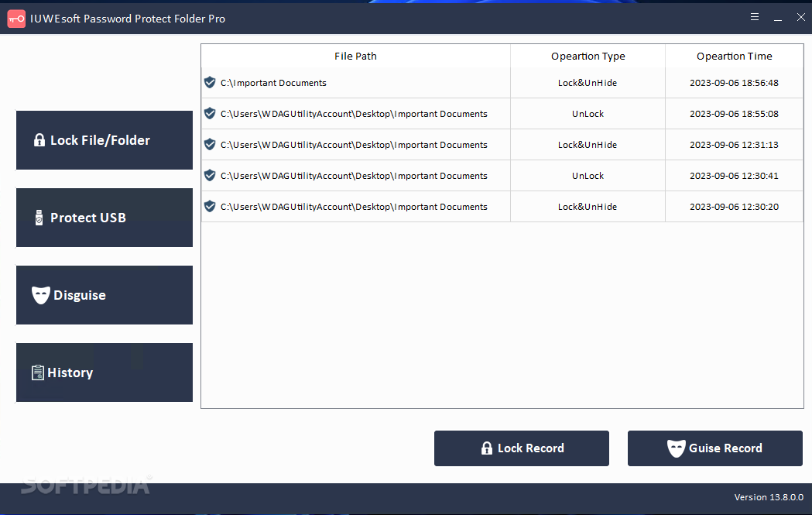Click UnLock in the 12:30:41 row
This screenshot has width=812, height=515.
pyautogui.click(x=588, y=176)
